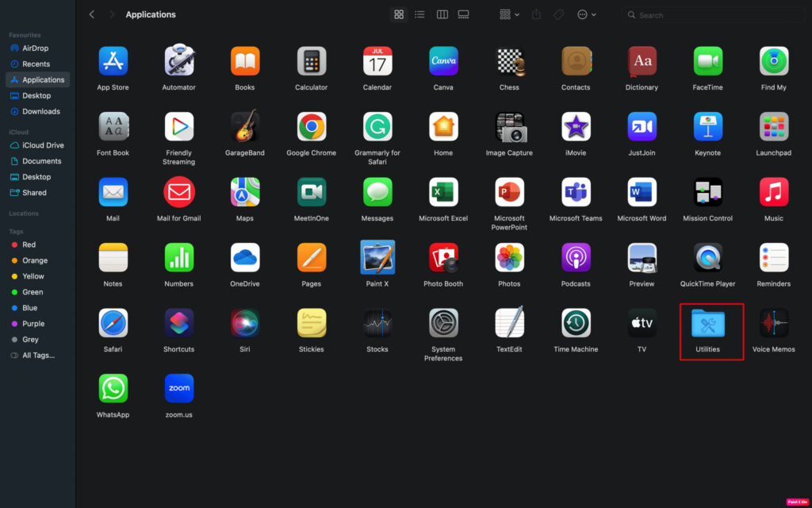Screen dimensions: 812x508
Task: Open System Preferences
Action: [x=443, y=323]
